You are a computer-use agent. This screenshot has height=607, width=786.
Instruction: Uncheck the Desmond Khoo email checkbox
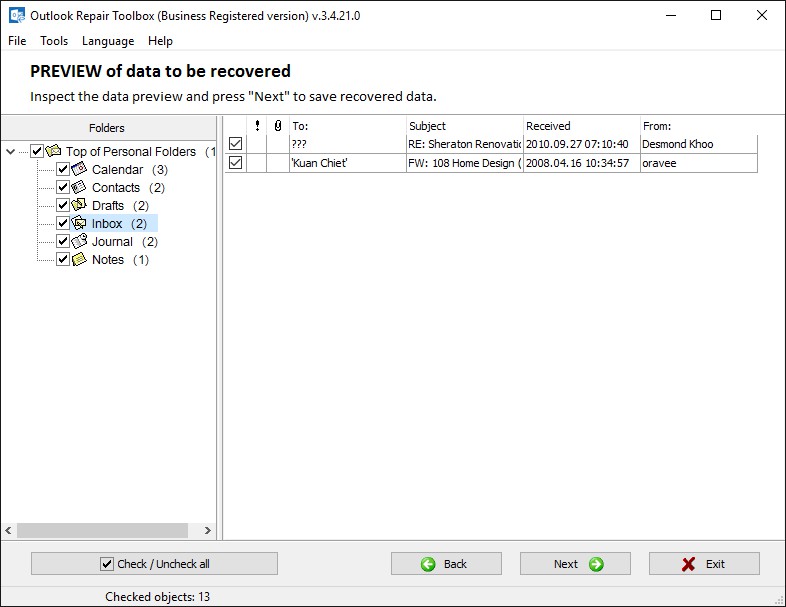pos(235,144)
